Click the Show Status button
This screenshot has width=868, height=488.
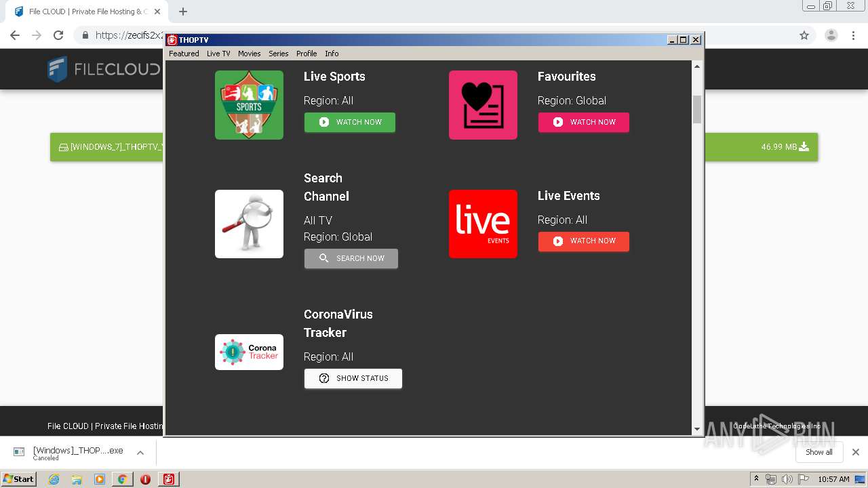(353, 378)
